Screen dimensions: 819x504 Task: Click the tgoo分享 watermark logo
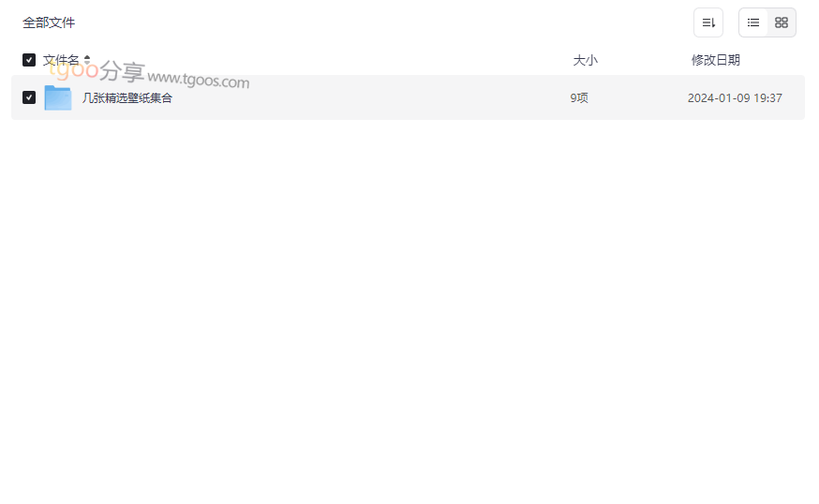coord(97,70)
